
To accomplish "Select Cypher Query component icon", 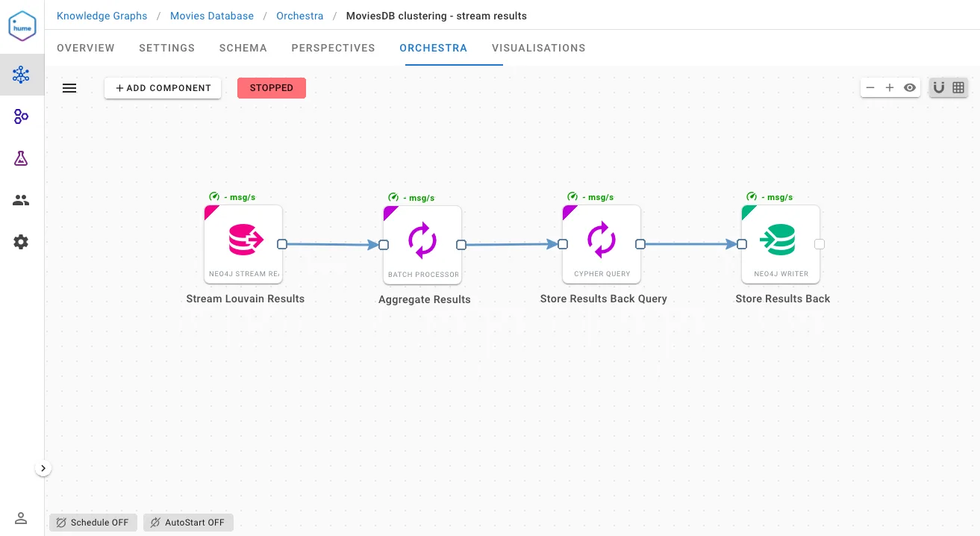I will click(x=602, y=240).
